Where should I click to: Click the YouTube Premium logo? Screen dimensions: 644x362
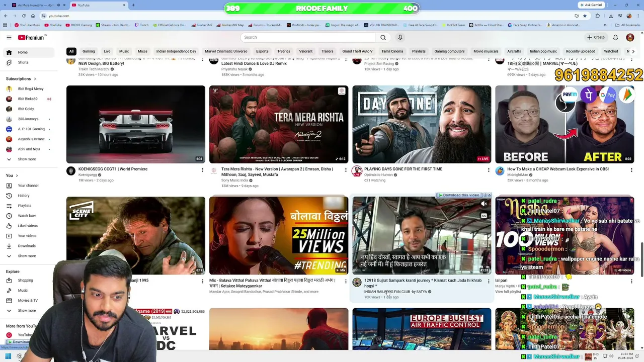[32, 37]
